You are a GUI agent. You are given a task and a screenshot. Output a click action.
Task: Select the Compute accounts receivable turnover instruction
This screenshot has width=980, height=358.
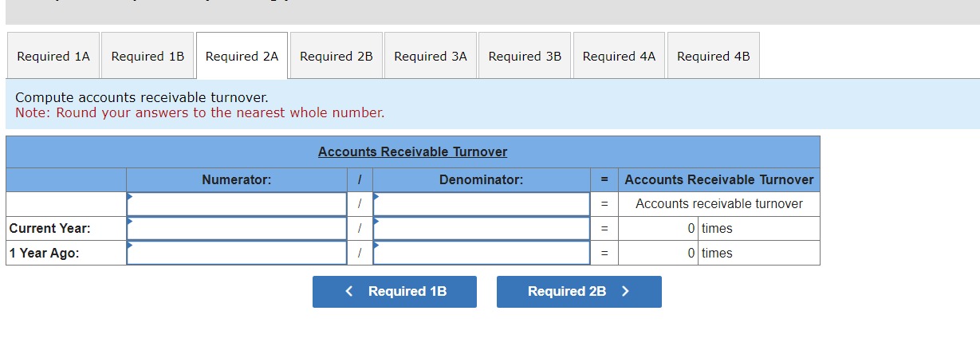[x=142, y=97]
